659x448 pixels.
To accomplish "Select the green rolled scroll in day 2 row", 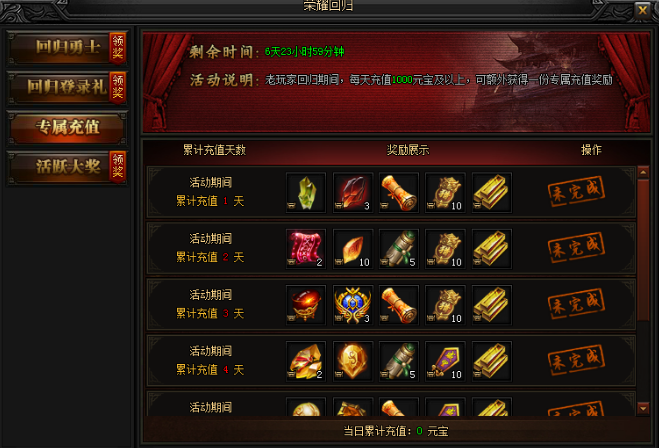I will (399, 249).
